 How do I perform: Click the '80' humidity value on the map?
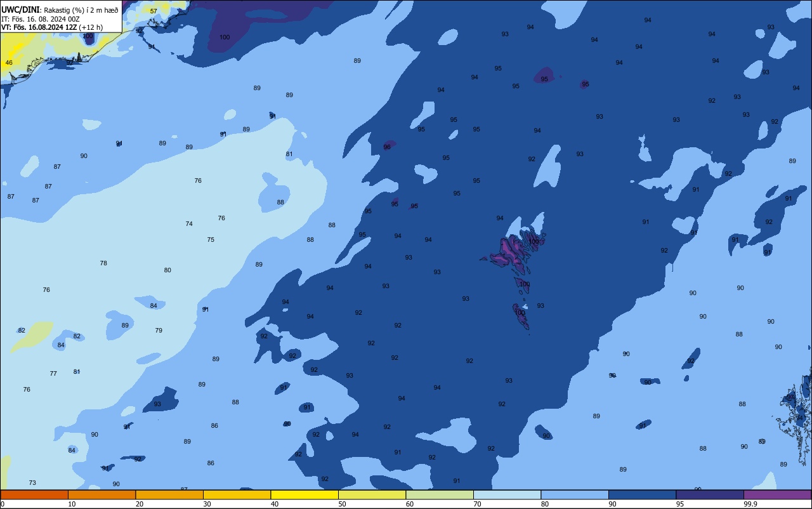pyautogui.click(x=167, y=270)
